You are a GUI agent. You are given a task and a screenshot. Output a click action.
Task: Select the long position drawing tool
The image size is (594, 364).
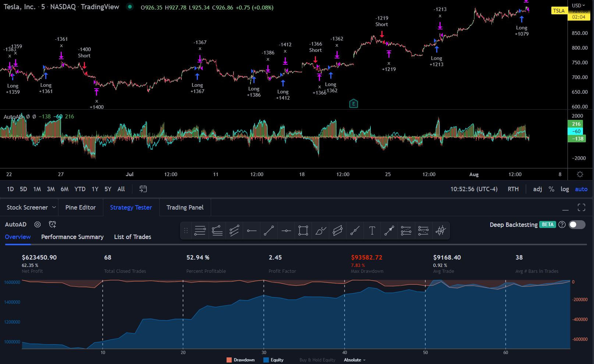point(406,231)
